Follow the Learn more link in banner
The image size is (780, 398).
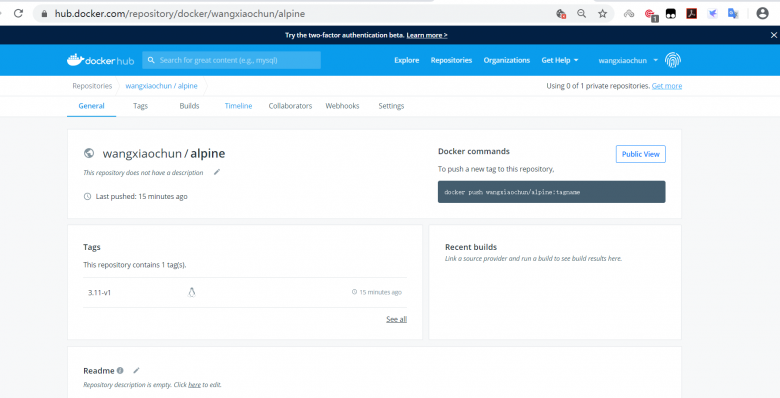(x=427, y=35)
